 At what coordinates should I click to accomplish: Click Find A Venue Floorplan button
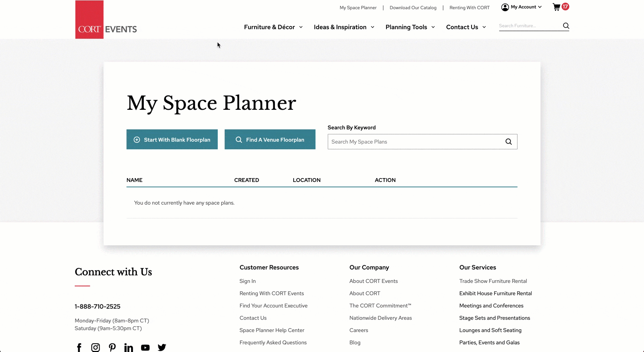click(x=270, y=139)
